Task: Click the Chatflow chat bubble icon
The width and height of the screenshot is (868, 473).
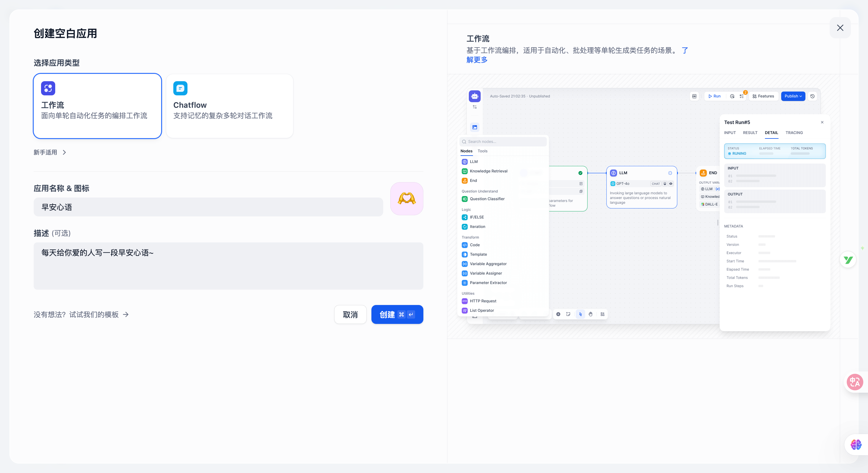Action: (180, 88)
